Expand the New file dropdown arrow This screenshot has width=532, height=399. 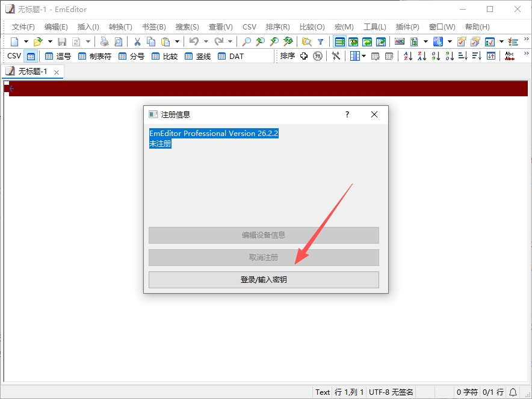(26, 42)
